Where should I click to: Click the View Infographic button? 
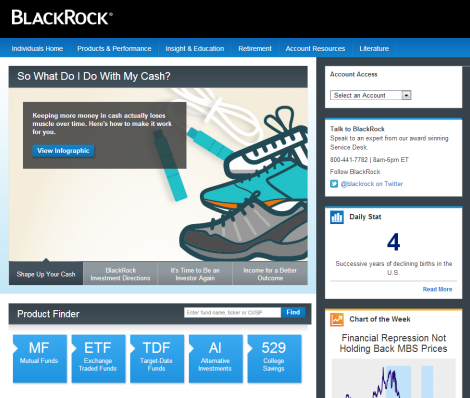click(x=63, y=151)
